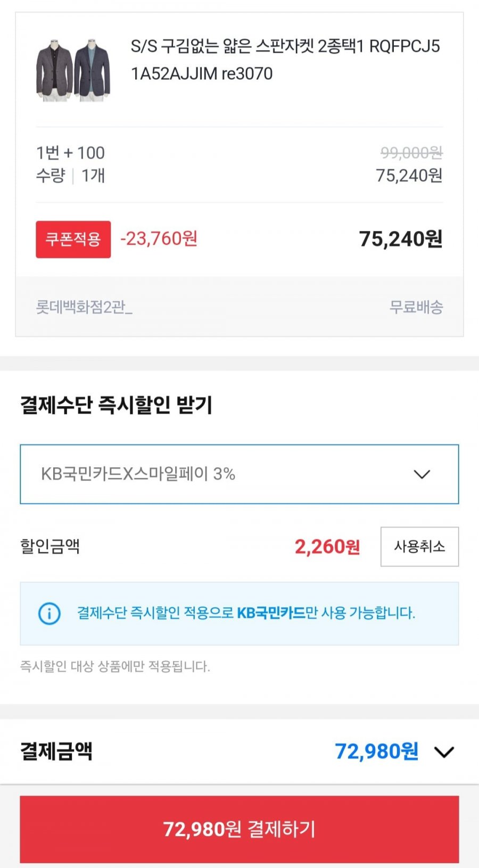
Task: Open the KB국민카드X스마일페이 3% dropdown
Action: click(240, 474)
